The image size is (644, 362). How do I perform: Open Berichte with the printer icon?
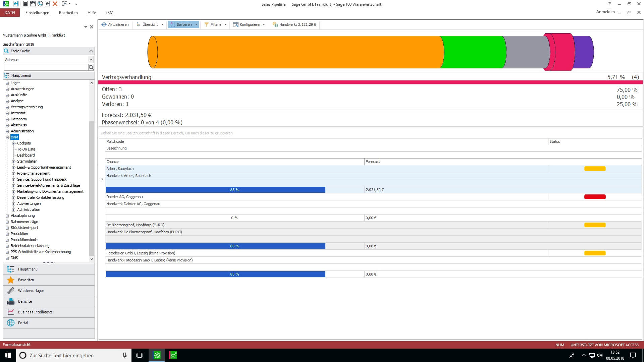[49, 301]
